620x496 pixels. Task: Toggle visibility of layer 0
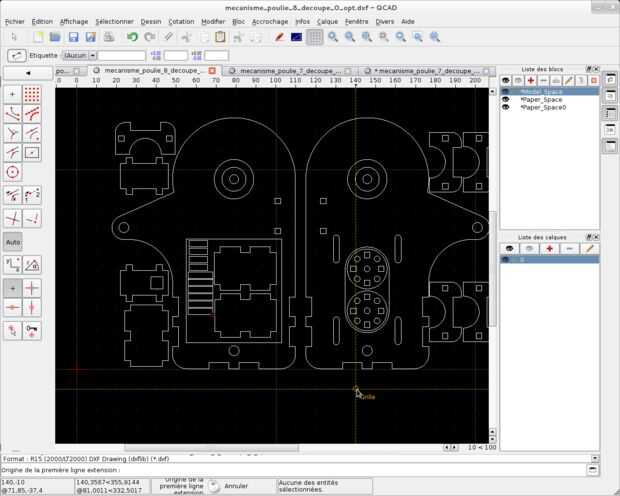[x=507, y=259]
